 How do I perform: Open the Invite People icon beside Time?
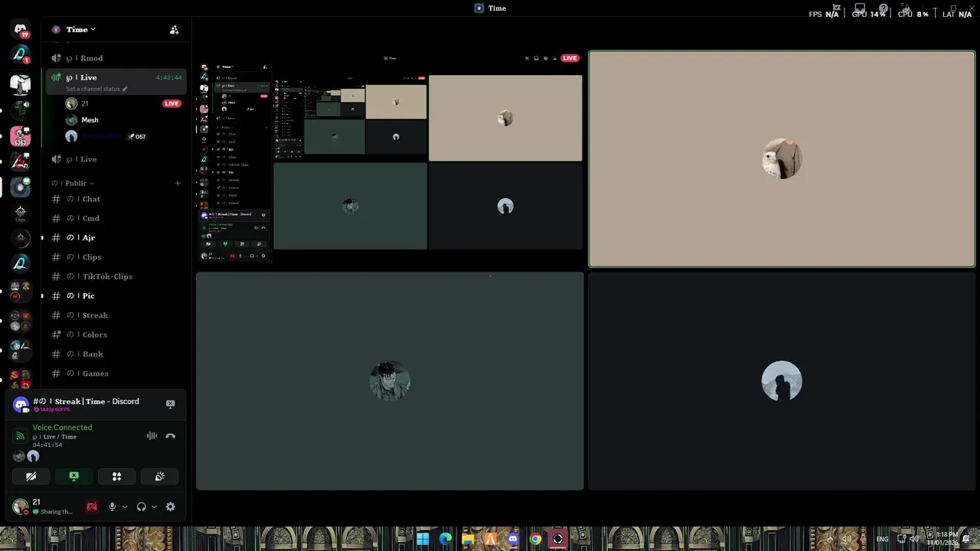pyautogui.click(x=174, y=30)
